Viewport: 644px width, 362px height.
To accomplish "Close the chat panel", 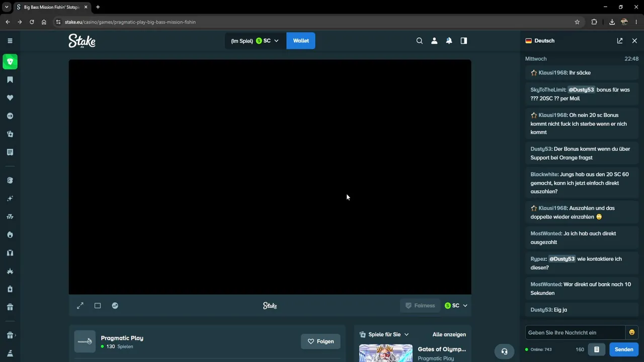I will pyautogui.click(x=634, y=41).
